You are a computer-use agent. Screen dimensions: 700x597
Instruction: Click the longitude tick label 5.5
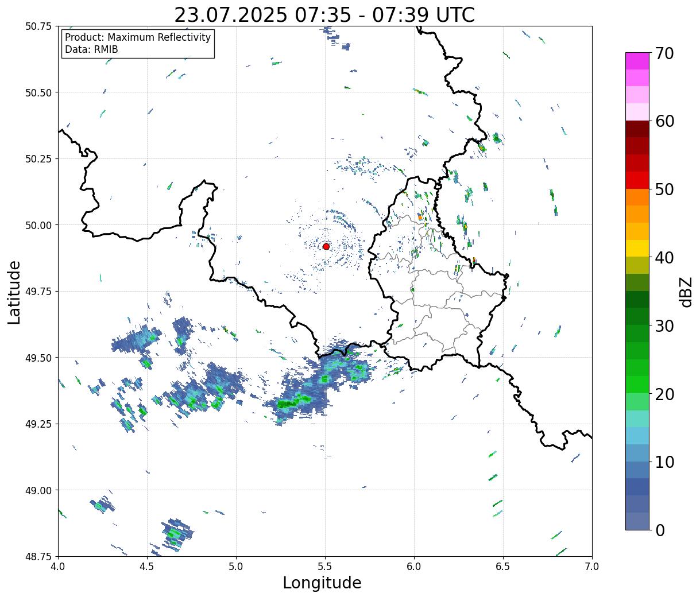(325, 567)
